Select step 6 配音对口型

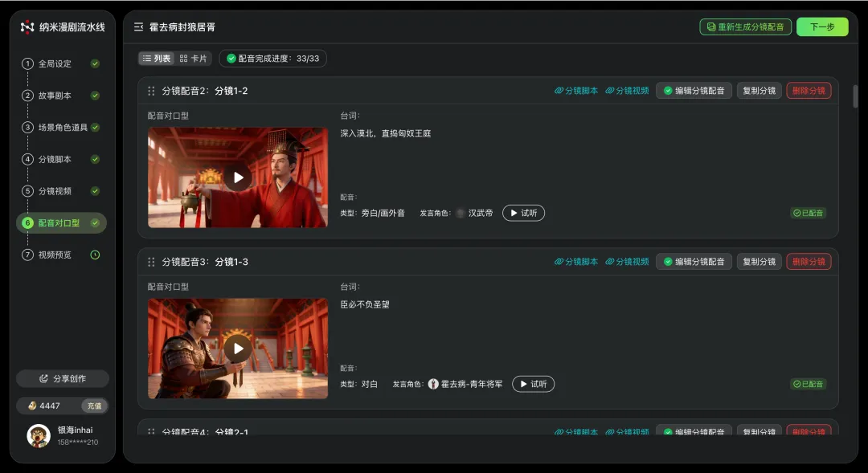click(61, 223)
